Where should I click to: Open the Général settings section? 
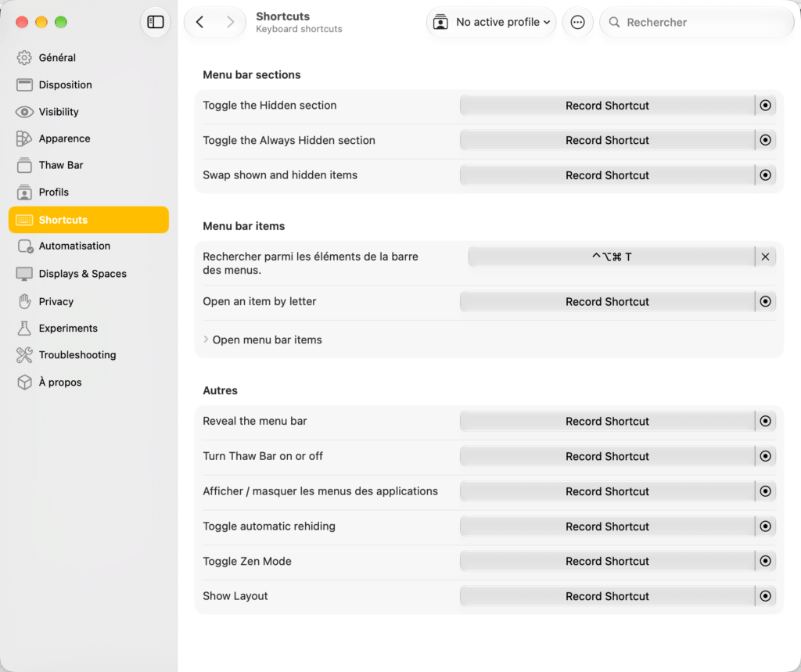click(88, 58)
